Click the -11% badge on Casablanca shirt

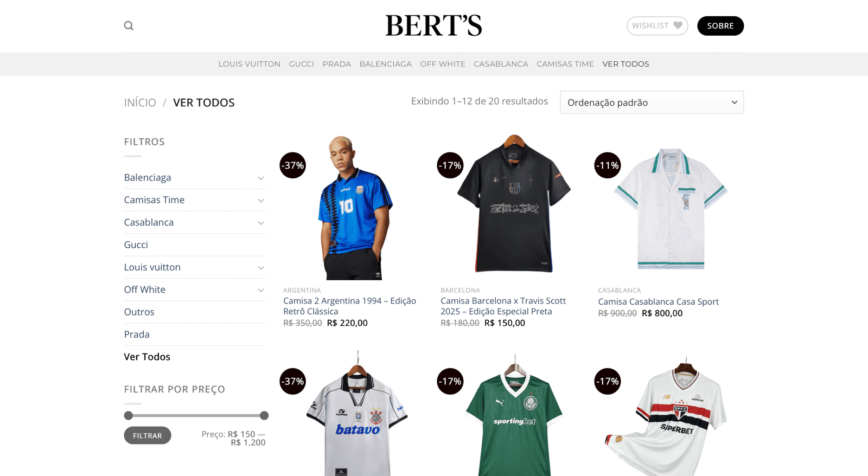pos(608,165)
